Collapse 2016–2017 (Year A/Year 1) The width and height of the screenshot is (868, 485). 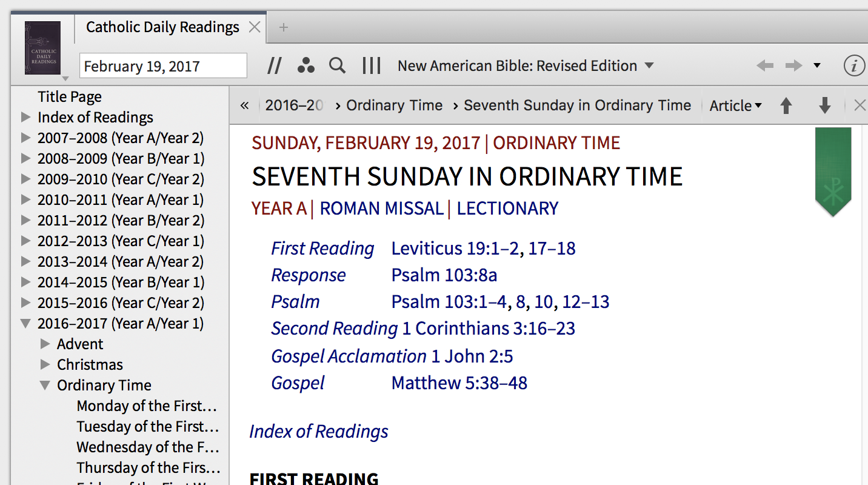(25, 324)
